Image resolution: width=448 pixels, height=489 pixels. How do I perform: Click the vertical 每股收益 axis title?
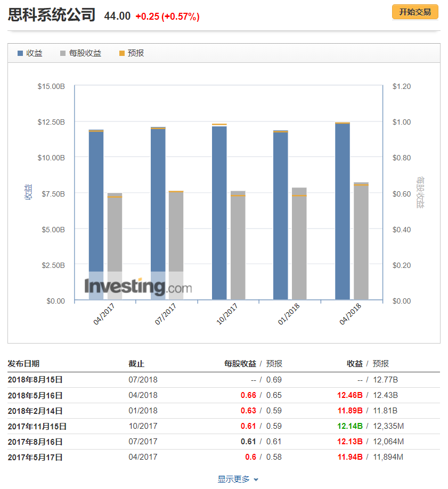click(420, 192)
